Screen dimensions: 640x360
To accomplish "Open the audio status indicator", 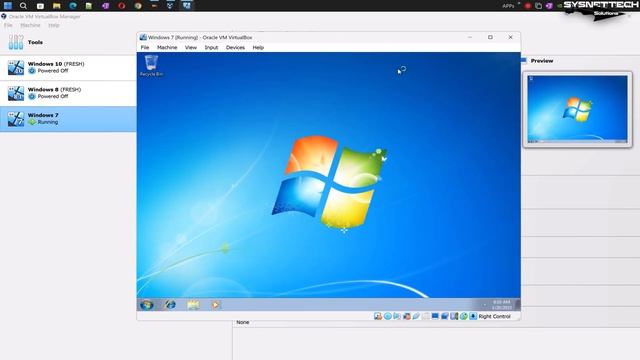I will coord(397,316).
